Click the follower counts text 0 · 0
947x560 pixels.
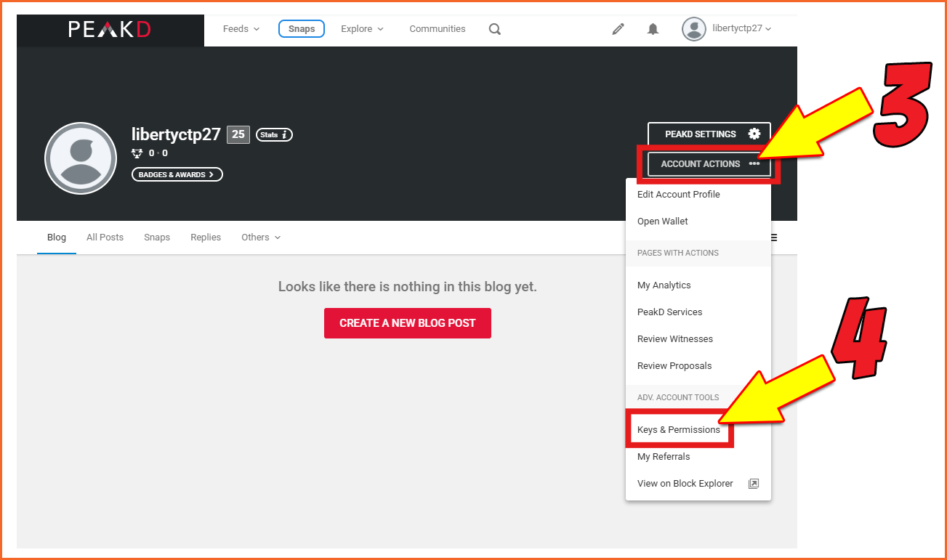click(x=158, y=153)
